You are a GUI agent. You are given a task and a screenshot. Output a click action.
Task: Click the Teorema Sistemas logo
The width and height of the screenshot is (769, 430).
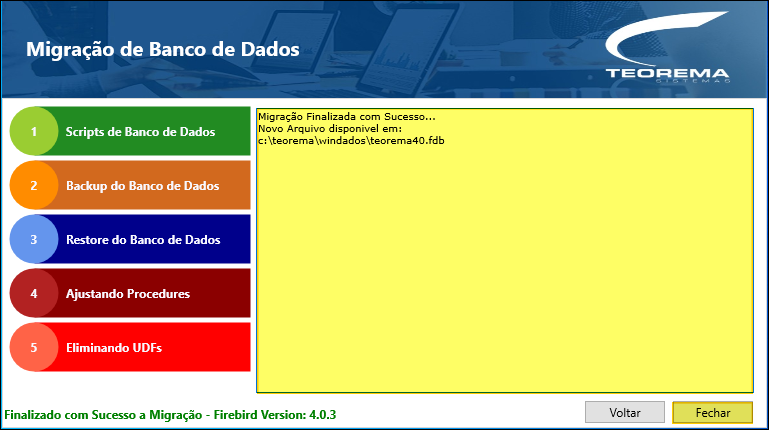point(667,47)
